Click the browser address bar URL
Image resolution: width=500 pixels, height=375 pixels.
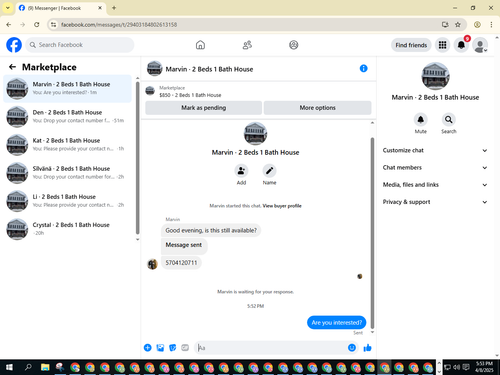point(119,25)
